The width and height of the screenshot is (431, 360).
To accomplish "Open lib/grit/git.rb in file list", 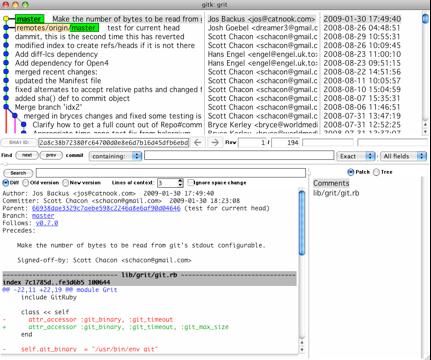I will click(336, 193).
